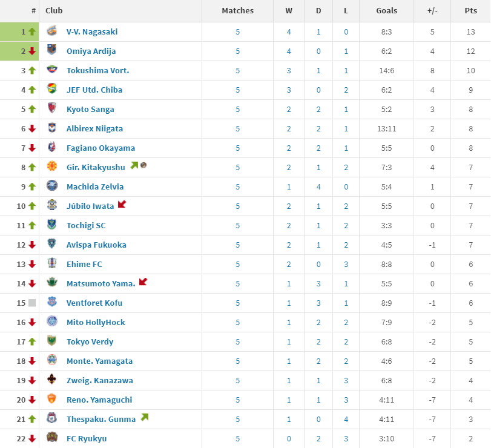Click the Kyoto Sanga club crest
Viewport: 491px width, 448px height.
pos(52,109)
